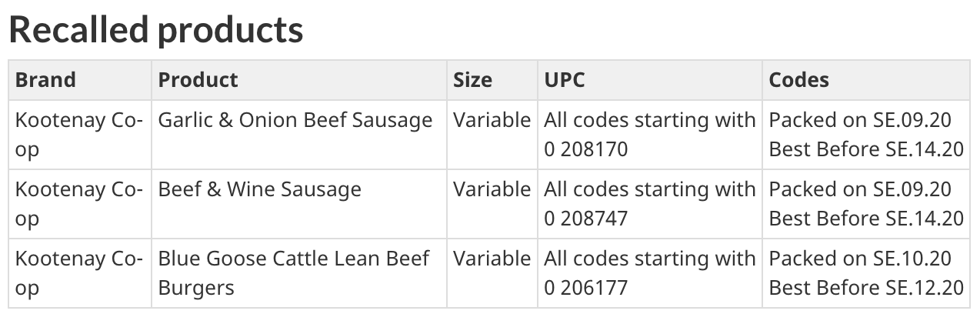Image resolution: width=980 pixels, height=314 pixels.
Task: Click Kootenay Co-op brand in second row
Action: click(80, 204)
